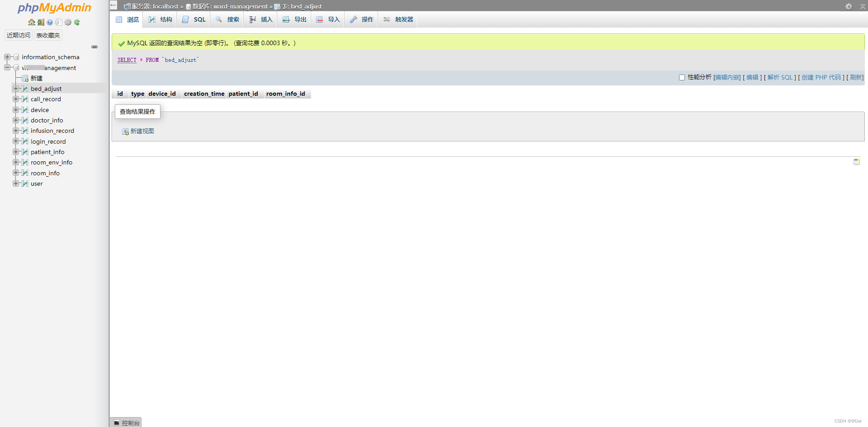868x427 pixels.
Task: Click the information_schema database icon
Action: [x=16, y=57]
